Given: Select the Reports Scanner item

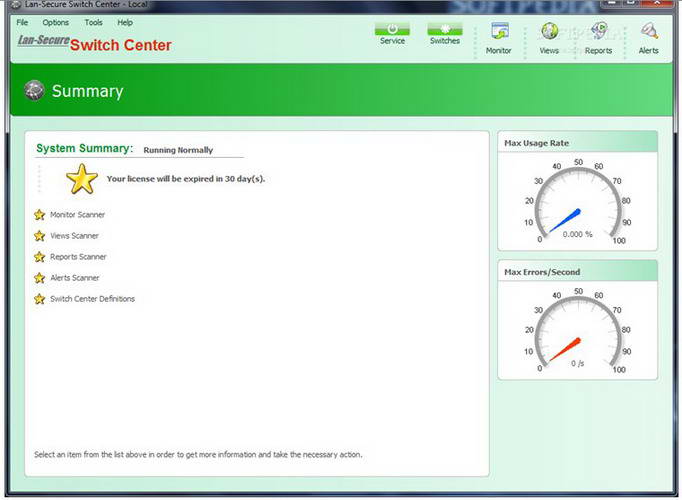Looking at the screenshot, I should (78, 257).
